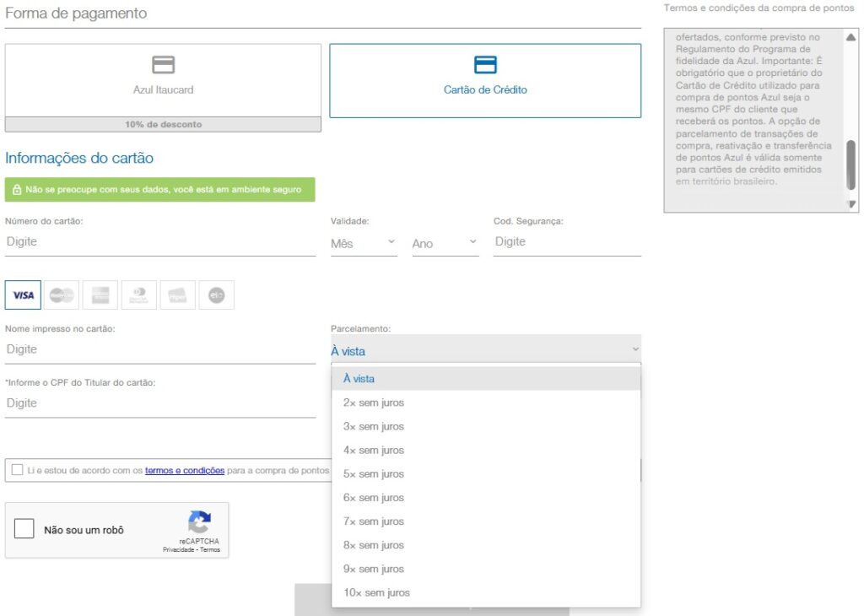Switch to Cartão de Crédito payment tab
The height and width of the screenshot is (616, 864).
point(485,80)
